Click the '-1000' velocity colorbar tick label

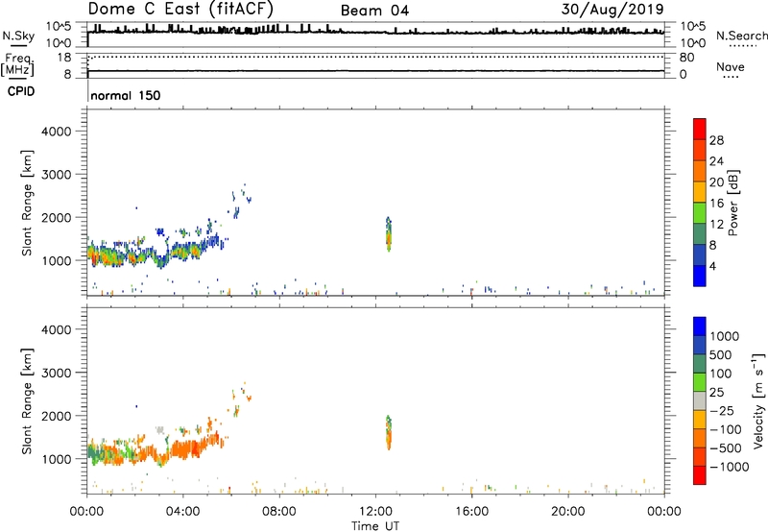[x=729, y=467]
